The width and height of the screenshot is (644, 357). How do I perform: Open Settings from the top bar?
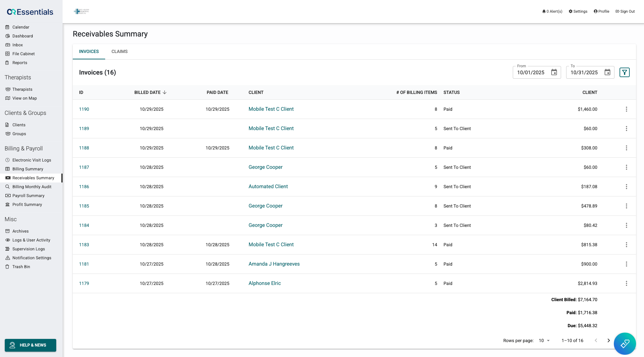pos(578,11)
